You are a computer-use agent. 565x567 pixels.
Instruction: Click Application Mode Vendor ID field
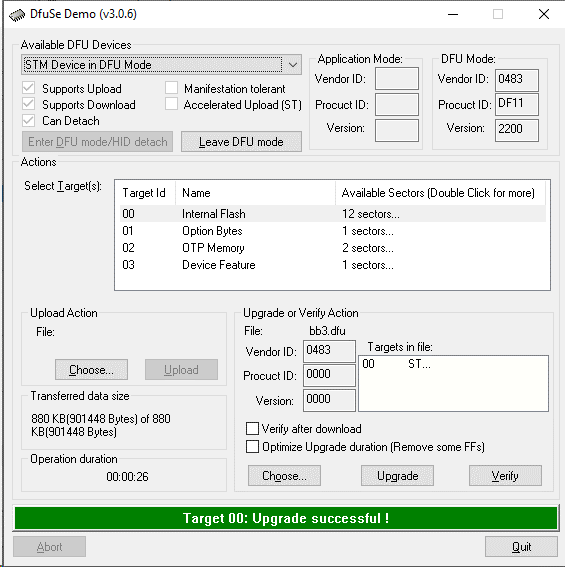[397, 78]
